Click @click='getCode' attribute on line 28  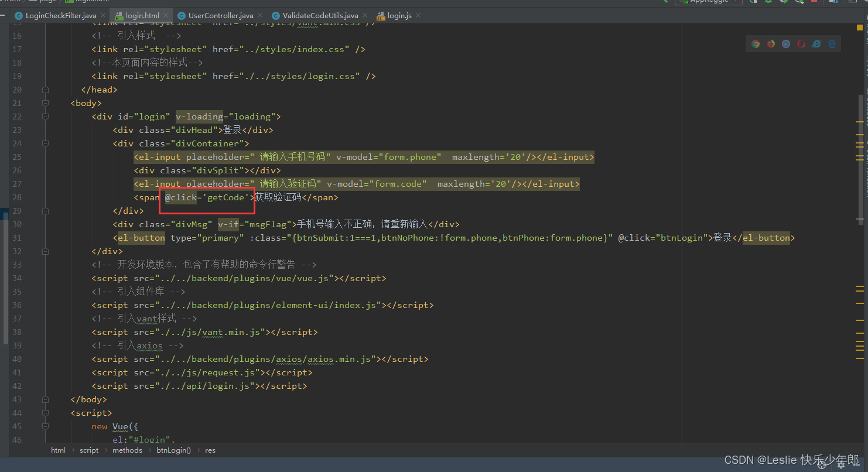pos(207,197)
